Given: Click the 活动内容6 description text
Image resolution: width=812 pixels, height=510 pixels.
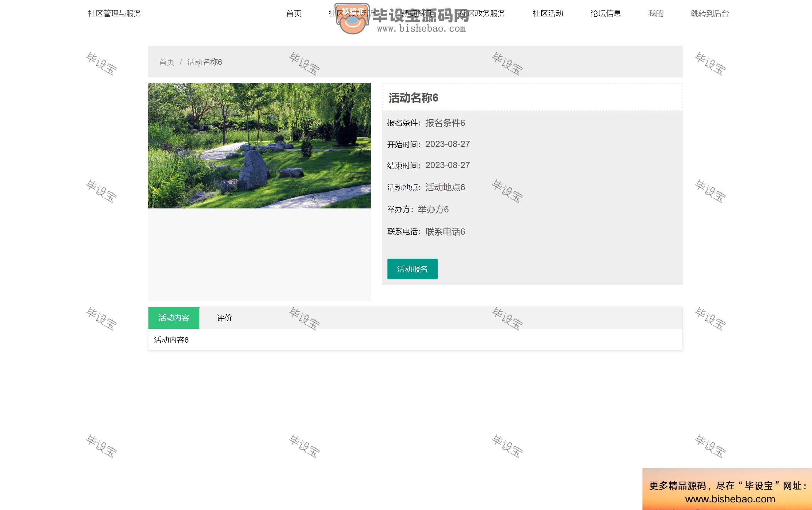Looking at the screenshot, I should 171,340.
